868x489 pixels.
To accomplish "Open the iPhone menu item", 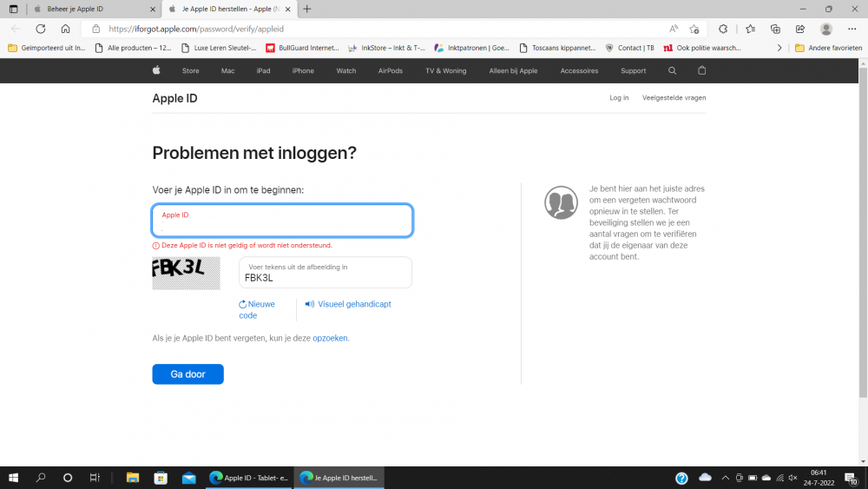I will coord(303,71).
